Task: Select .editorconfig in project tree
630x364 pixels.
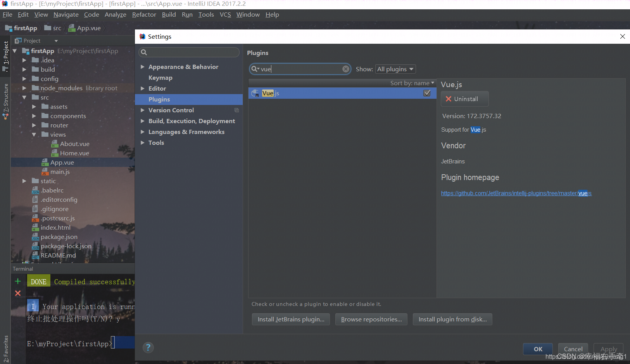Action: 59,199
